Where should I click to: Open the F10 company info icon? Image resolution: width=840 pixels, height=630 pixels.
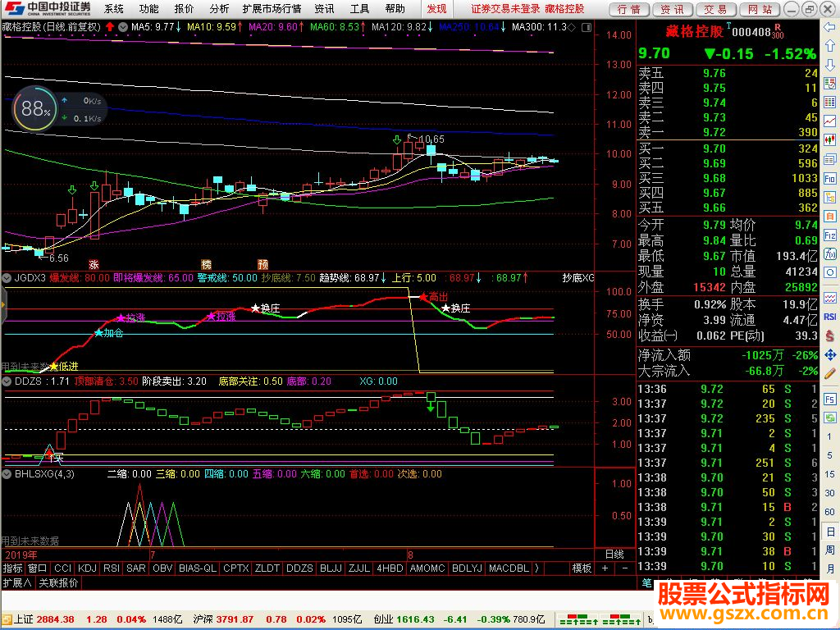(830, 178)
